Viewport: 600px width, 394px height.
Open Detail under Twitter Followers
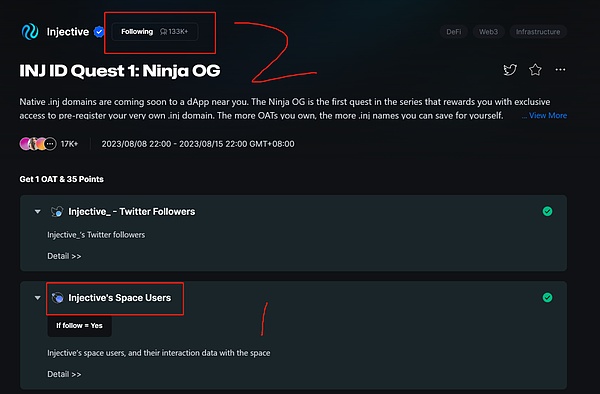pyautogui.click(x=64, y=256)
